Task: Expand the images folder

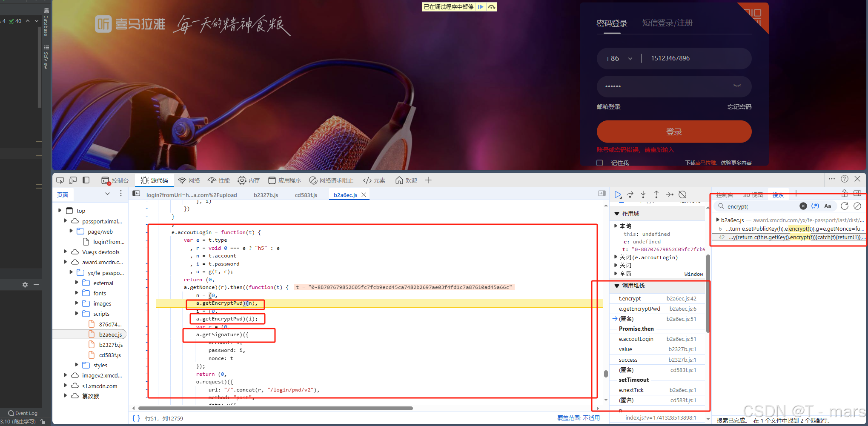Action: (77, 303)
